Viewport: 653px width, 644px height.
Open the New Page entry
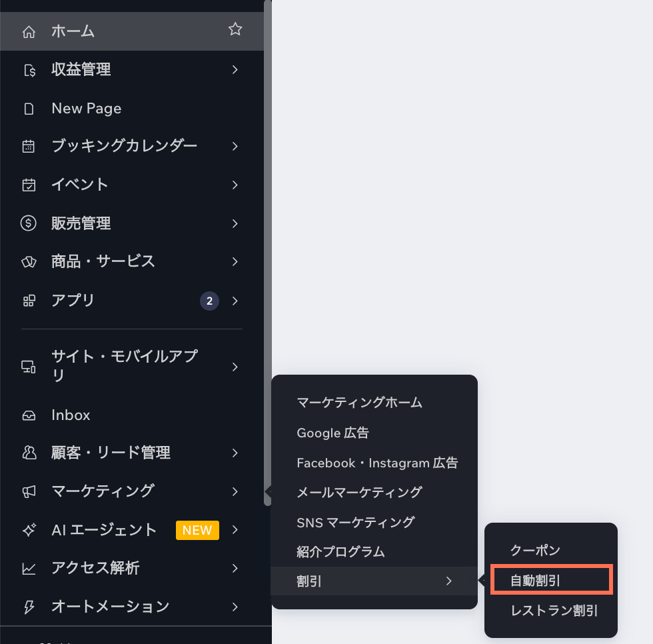(x=85, y=108)
